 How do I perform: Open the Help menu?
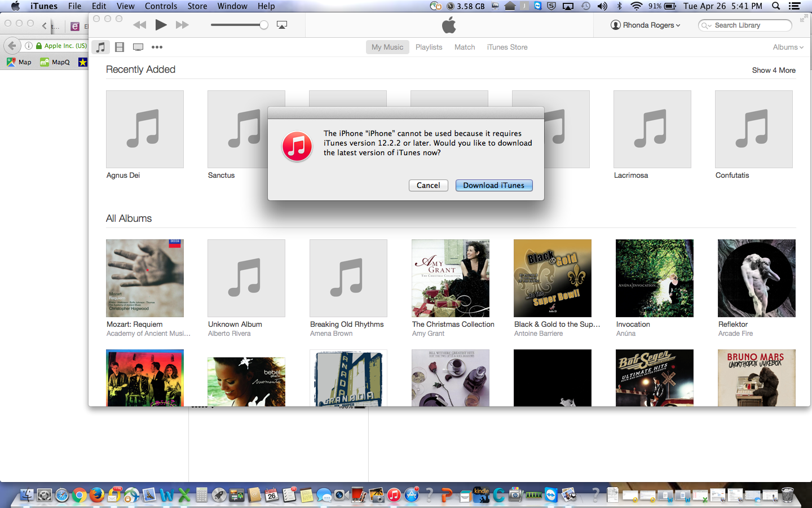266,6
